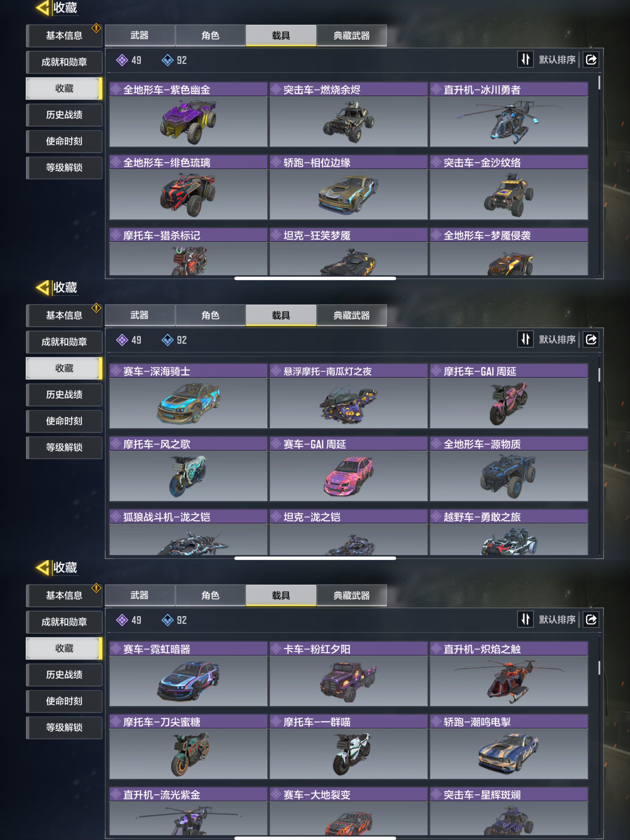630x840 pixels.
Task: Click the warning badge on 基本信息 beside 赛车-霓虹暗器 panel
Action: coord(96,588)
